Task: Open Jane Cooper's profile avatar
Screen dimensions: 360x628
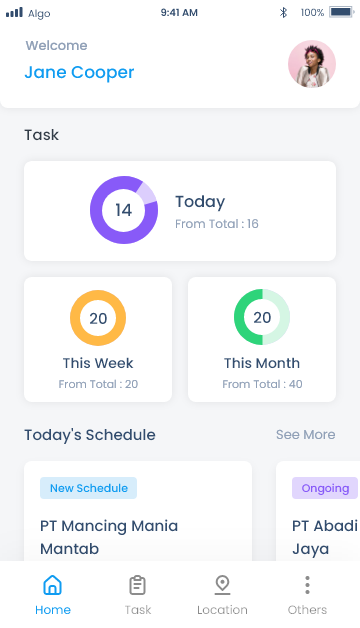Action: pyautogui.click(x=312, y=64)
